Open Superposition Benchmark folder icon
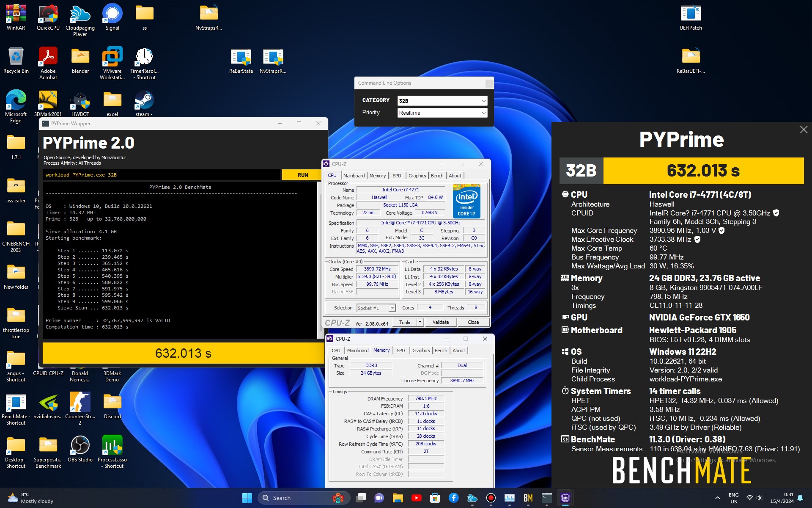 [48, 452]
